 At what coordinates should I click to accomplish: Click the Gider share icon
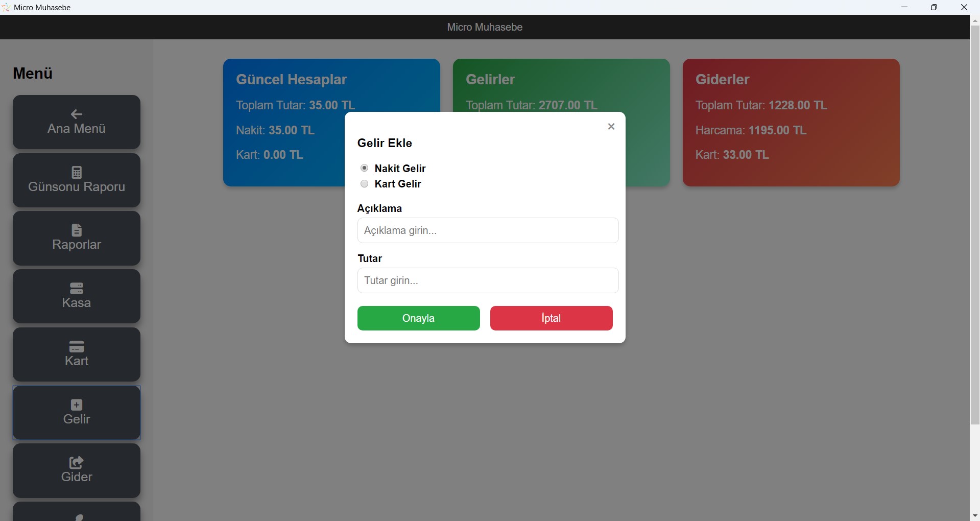77,462
